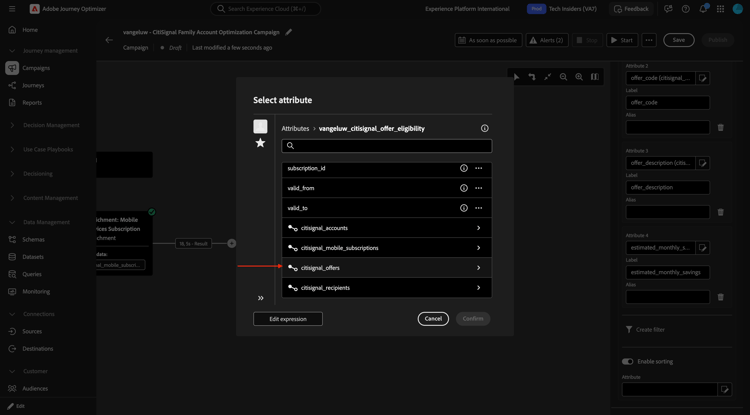This screenshot has width=750, height=415.
Task: Open the user profile avatar
Action: (x=738, y=9)
